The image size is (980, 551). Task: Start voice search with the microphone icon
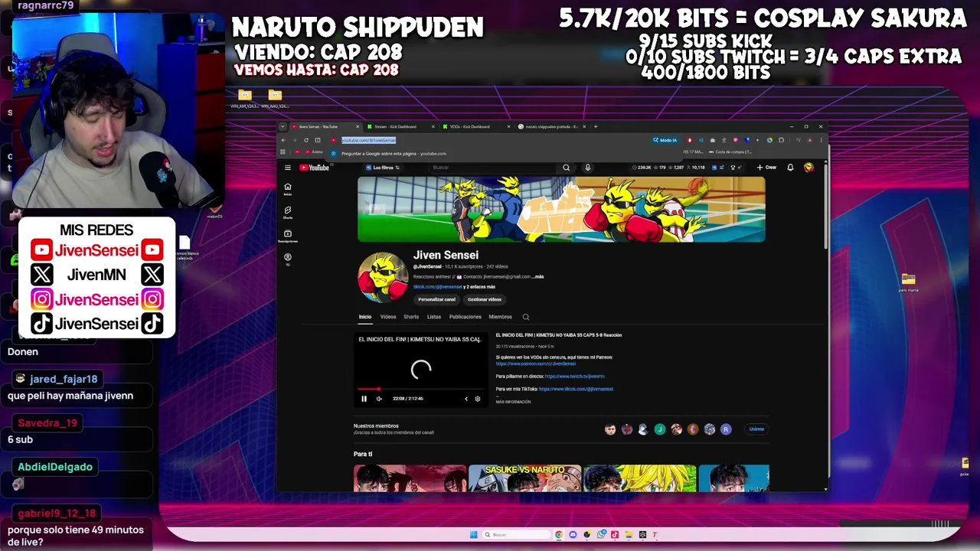[587, 168]
